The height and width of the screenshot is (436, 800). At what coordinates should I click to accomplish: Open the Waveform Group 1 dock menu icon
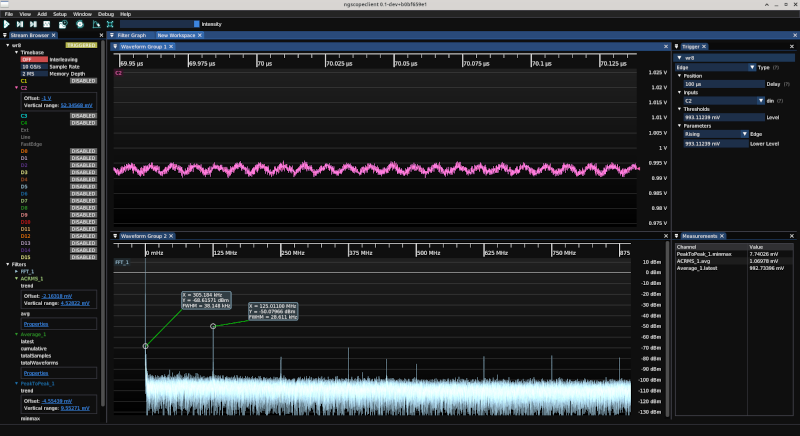[x=115, y=46]
